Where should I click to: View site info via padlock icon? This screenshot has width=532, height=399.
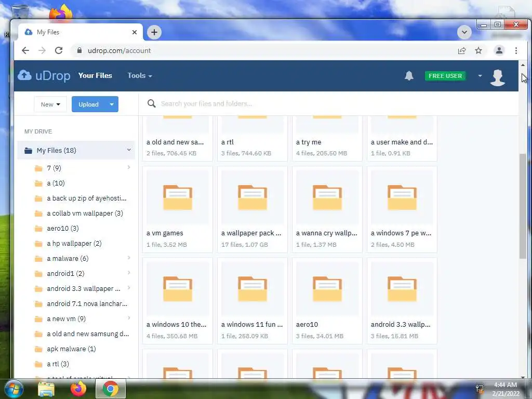click(x=79, y=50)
